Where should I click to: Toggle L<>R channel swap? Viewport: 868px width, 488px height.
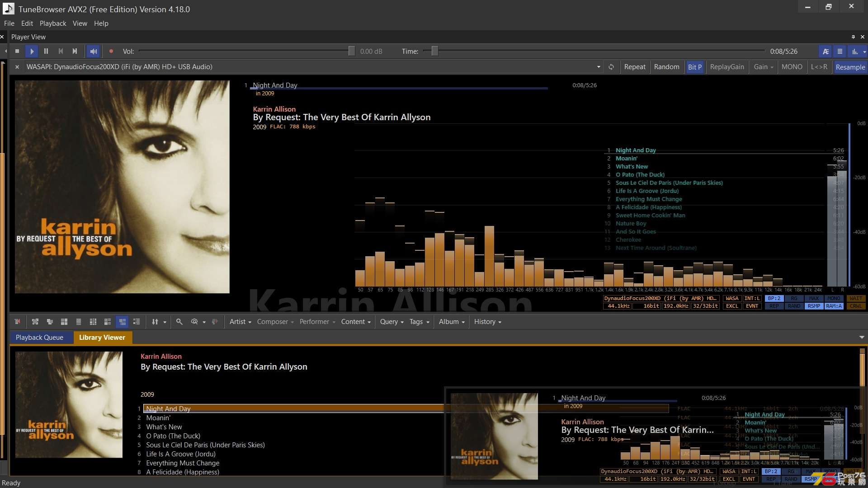(x=819, y=67)
